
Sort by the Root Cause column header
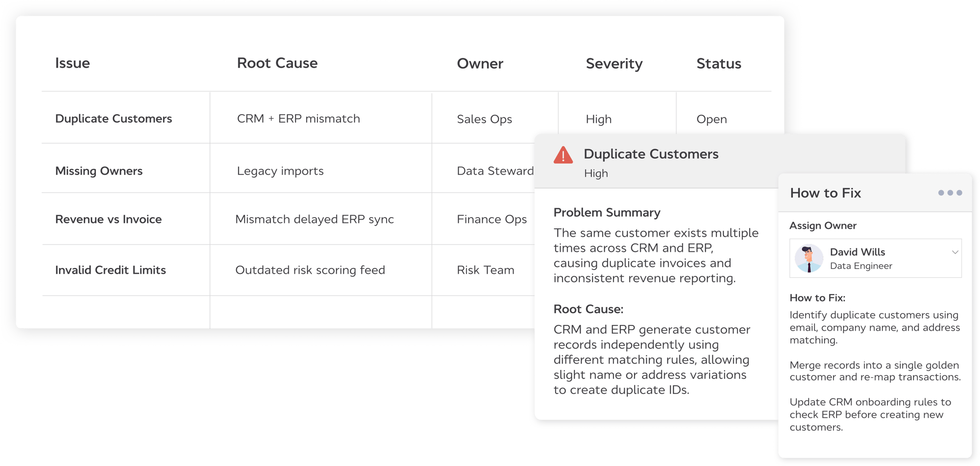[x=277, y=63]
